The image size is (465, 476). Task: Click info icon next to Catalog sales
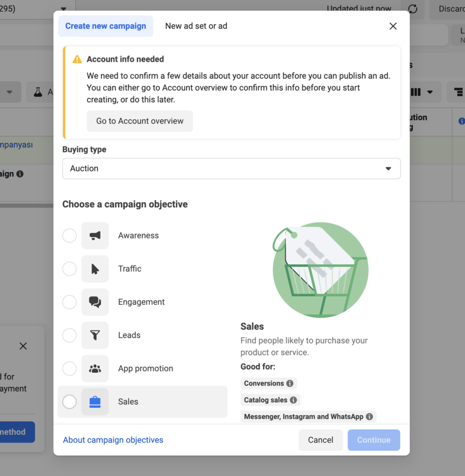point(293,400)
